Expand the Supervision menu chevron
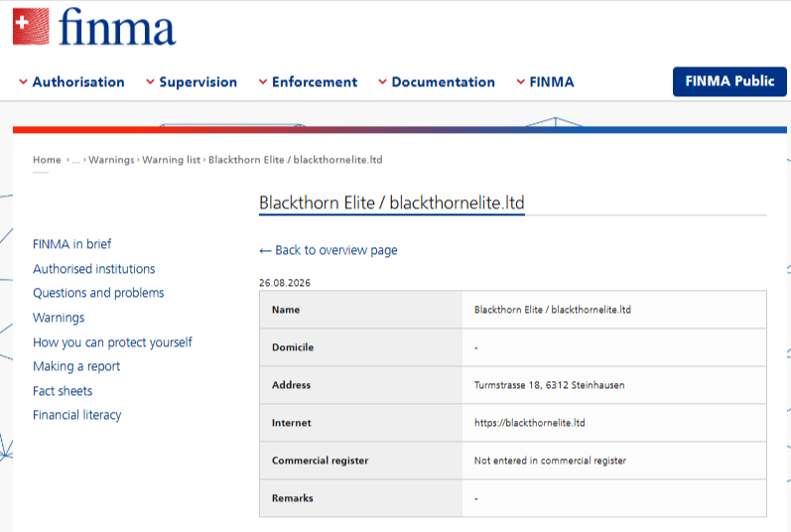This screenshot has width=791, height=532. [150, 81]
